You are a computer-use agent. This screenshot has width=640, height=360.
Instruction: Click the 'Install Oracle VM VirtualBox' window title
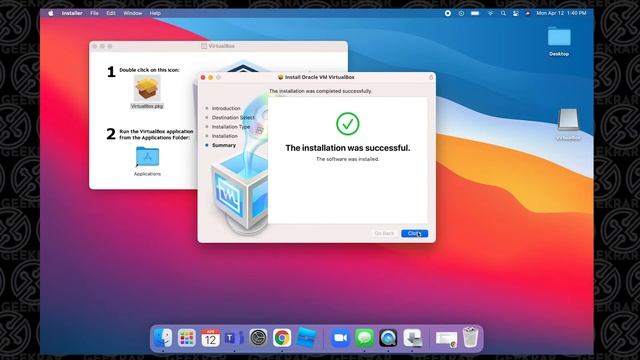[x=320, y=77]
